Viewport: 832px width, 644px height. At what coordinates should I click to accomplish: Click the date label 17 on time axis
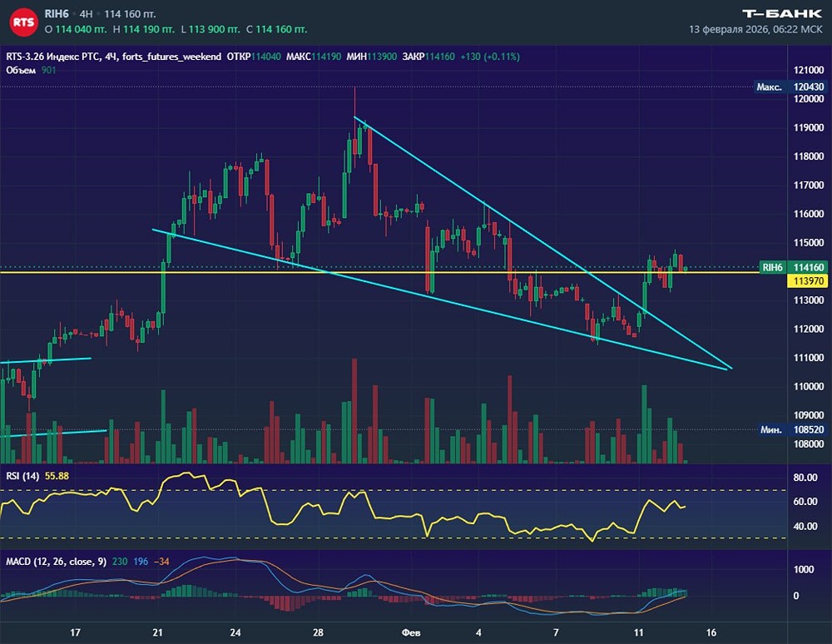point(76,632)
